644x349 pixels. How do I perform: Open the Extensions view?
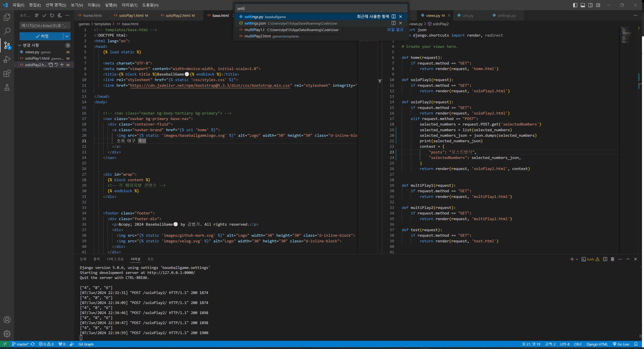tap(7, 74)
